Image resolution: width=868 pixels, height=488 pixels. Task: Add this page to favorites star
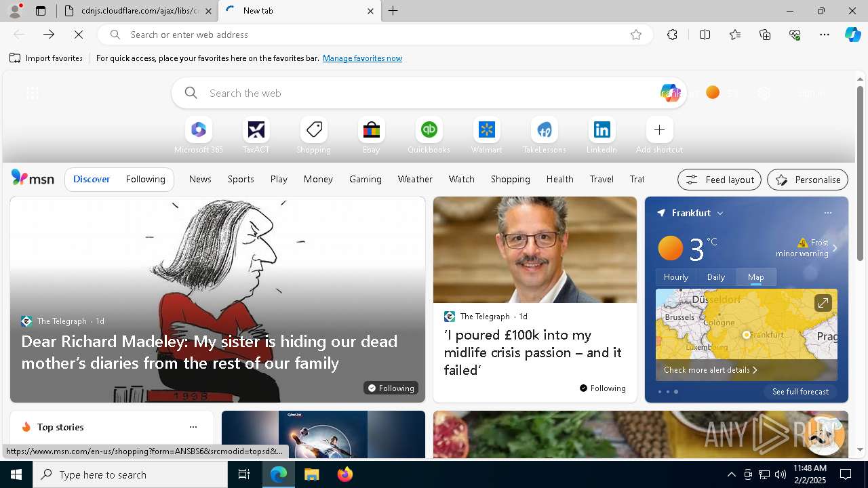[x=636, y=35]
